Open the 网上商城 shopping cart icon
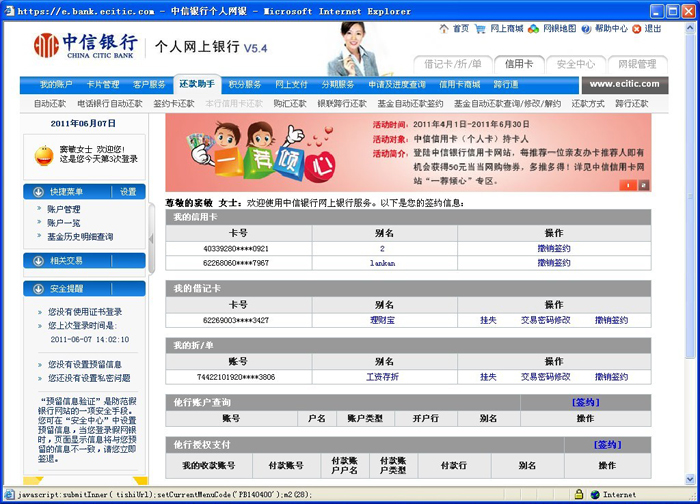The width and height of the screenshot is (700, 504). [x=482, y=29]
